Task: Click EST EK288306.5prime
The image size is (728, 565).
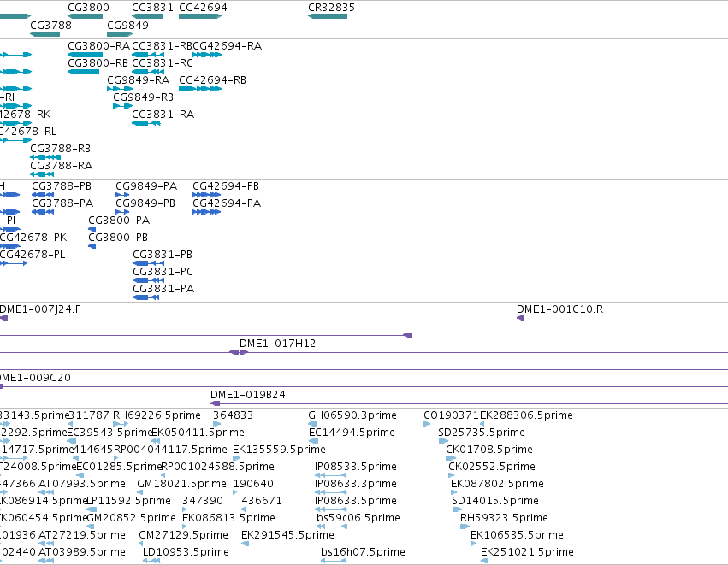Action: 482,423
